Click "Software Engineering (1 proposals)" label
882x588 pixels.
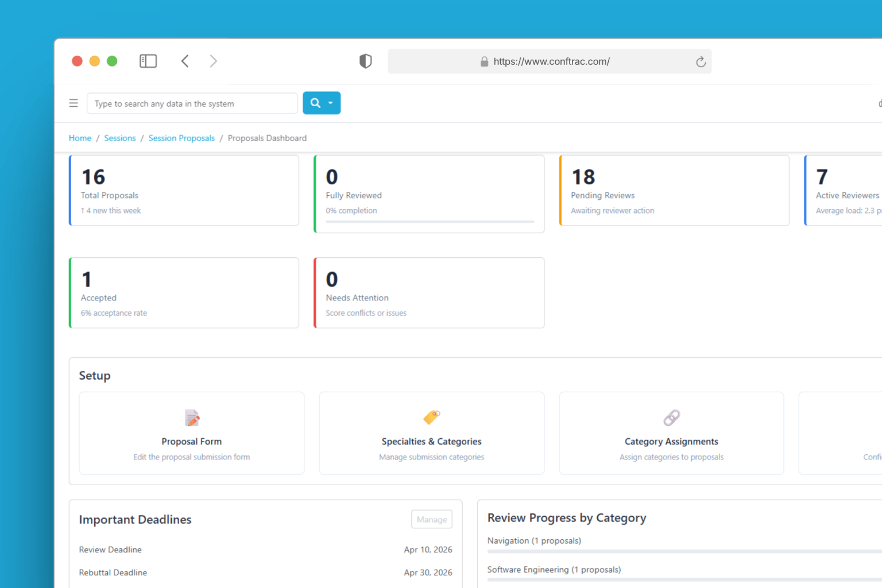(554, 570)
